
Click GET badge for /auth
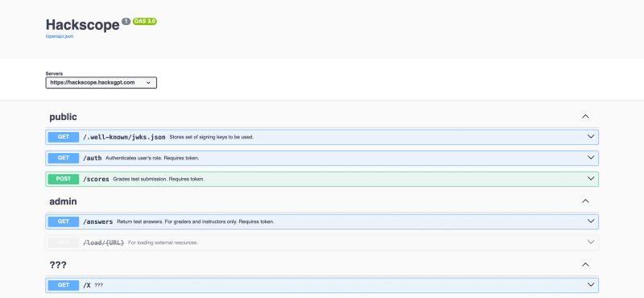click(x=64, y=158)
